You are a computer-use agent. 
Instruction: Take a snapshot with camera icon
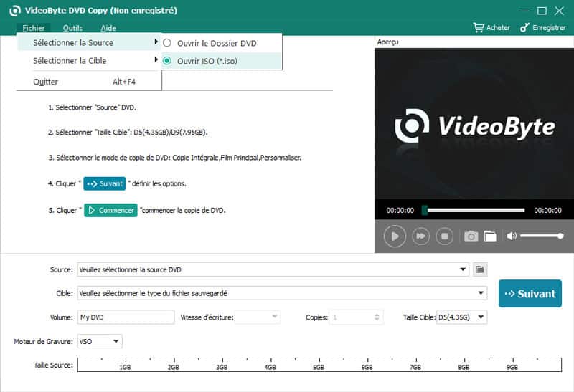click(471, 236)
